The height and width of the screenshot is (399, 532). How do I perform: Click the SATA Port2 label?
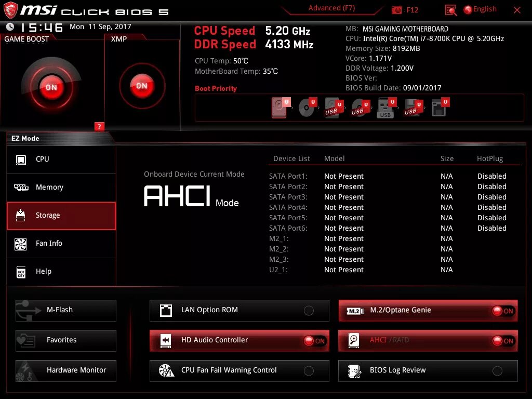pos(288,187)
